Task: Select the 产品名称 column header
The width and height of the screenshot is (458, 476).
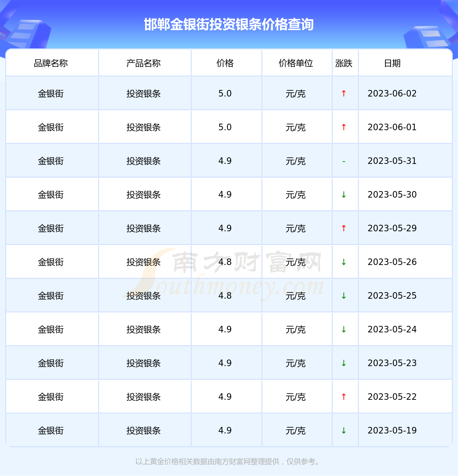Action: click(144, 63)
